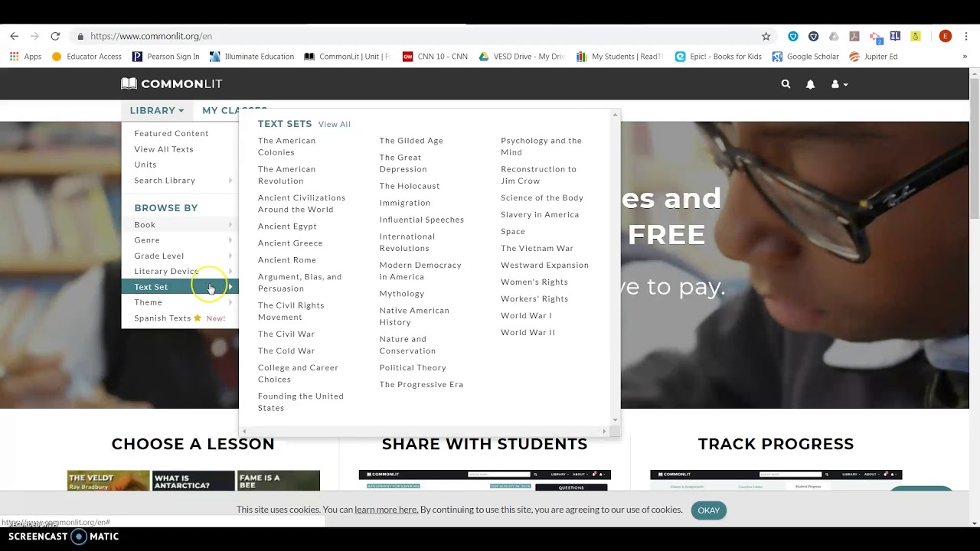The image size is (980, 551).
Task: Open CNN 10 bookmark
Action: pyautogui.click(x=435, y=57)
